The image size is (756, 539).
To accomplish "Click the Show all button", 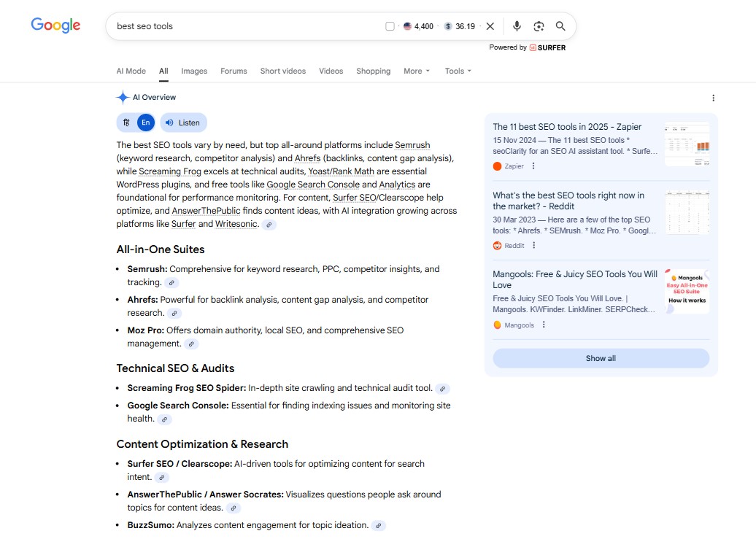I will tap(600, 358).
